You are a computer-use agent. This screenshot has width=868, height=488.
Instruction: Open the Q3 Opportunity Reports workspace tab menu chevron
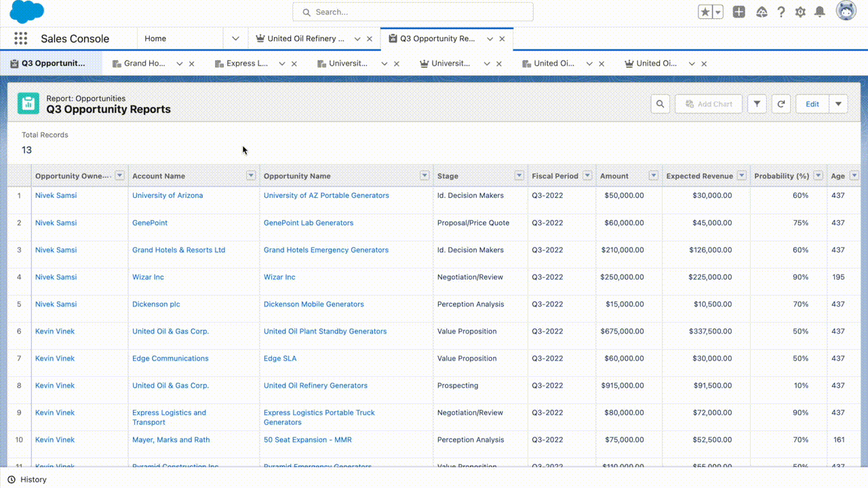(x=490, y=39)
